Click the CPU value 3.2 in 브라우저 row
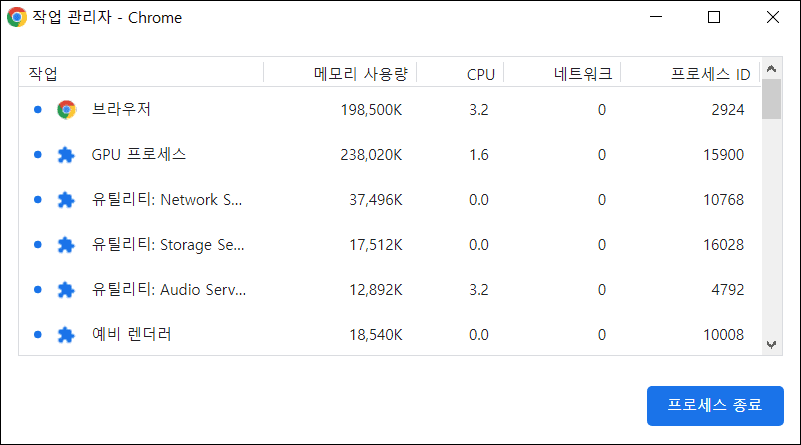Screen dimensions: 801x445 click(479, 110)
